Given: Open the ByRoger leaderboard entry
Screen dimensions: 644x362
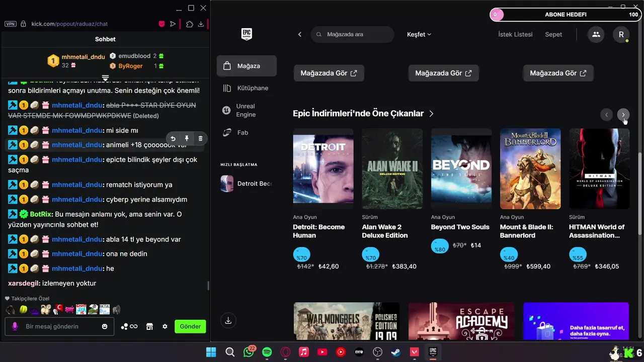Looking at the screenshot, I should pos(130,66).
